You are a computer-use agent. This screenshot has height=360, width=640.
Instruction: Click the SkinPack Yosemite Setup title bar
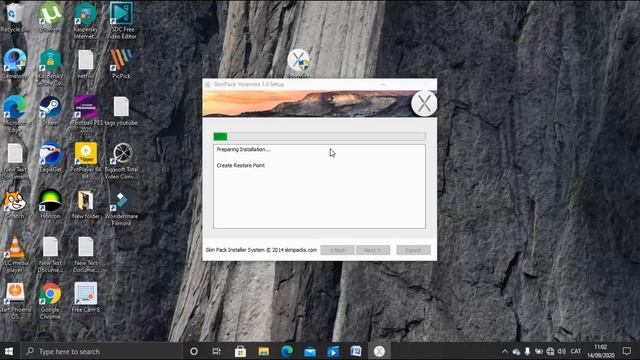click(319, 84)
